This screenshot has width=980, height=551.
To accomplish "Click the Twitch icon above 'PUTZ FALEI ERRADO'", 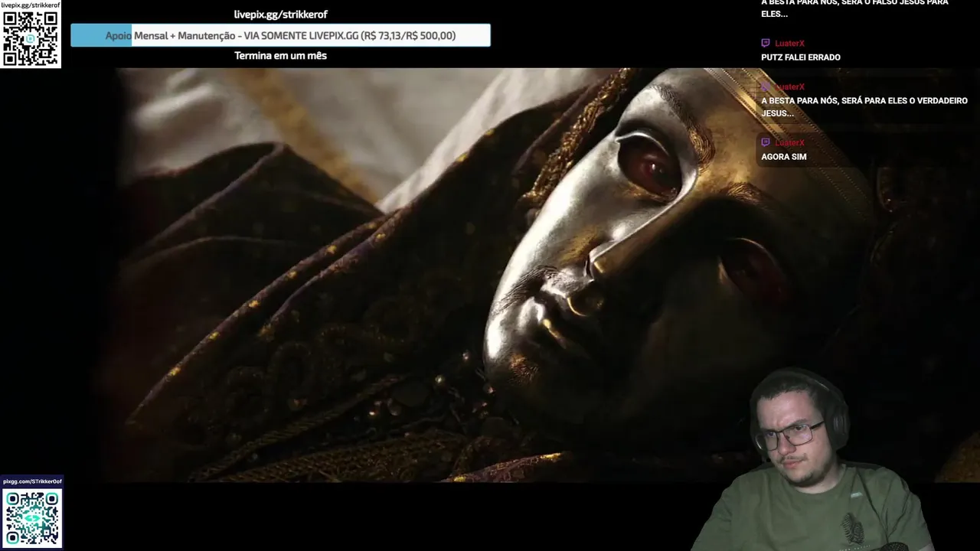I will coord(765,44).
